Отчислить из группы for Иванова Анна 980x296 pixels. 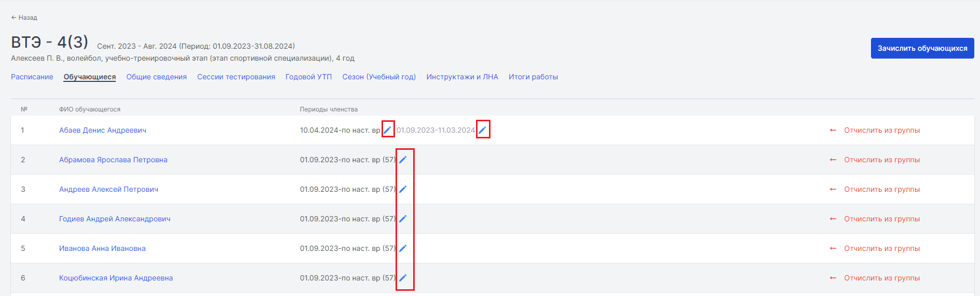pos(875,248)
